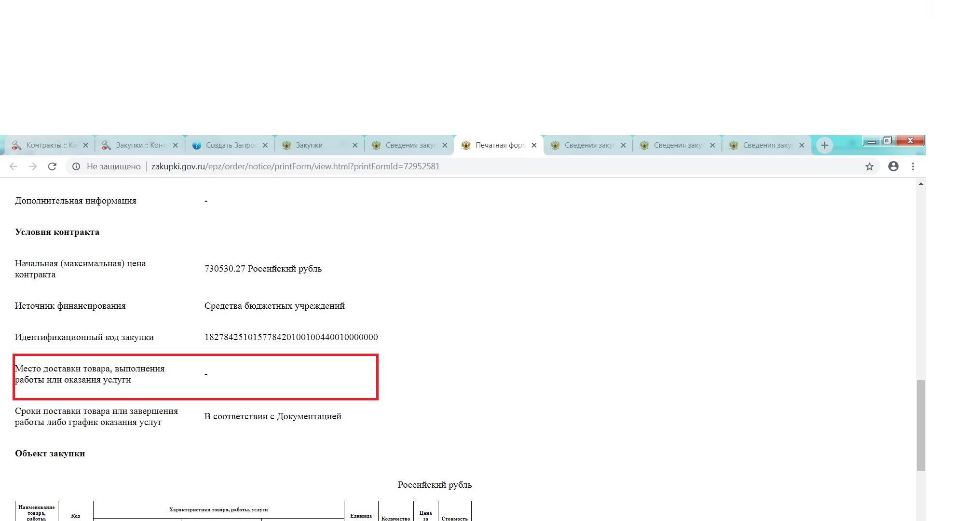Close the 'Контракты' tab
This screenshot has width=980, height=521.
85,145
